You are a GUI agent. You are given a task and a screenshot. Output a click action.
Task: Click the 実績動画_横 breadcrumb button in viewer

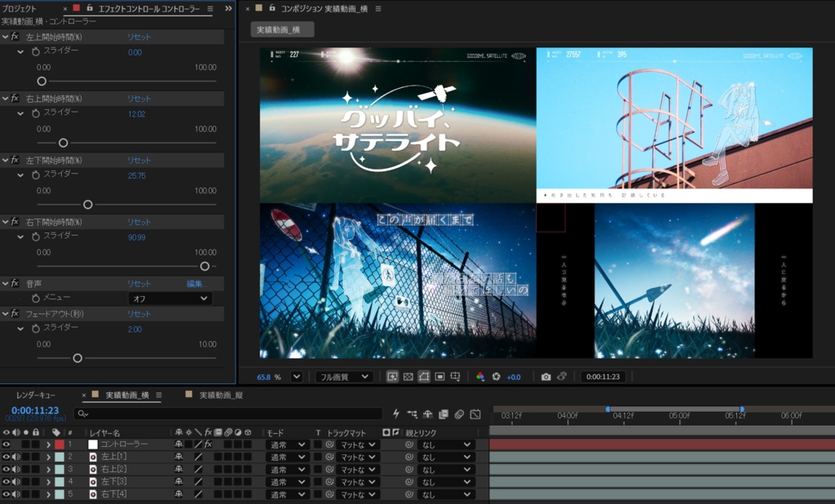click(281, 30)
